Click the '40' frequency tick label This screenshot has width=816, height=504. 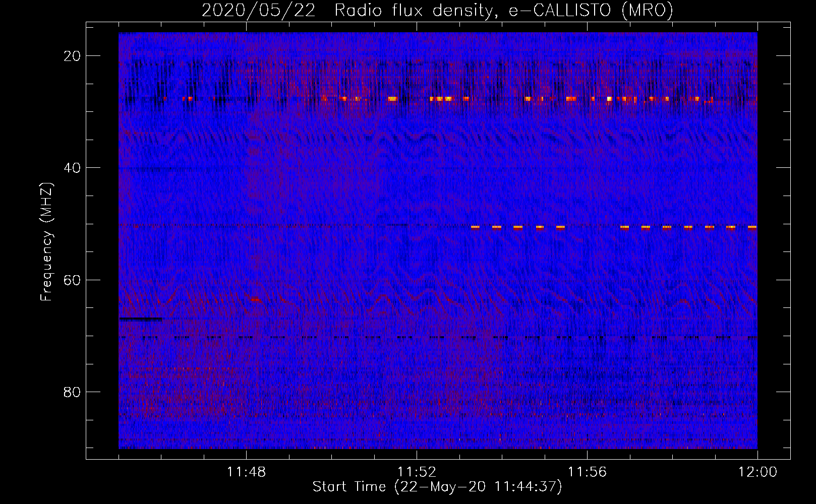[73, 168]
